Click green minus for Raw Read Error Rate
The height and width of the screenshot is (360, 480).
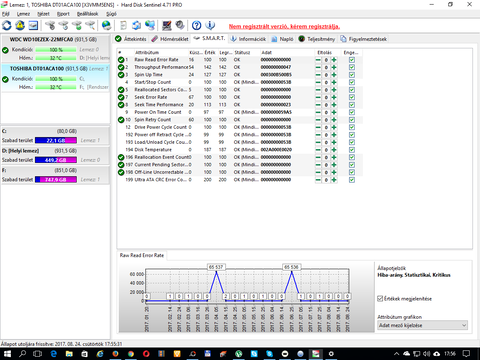(x=318, y=60)
